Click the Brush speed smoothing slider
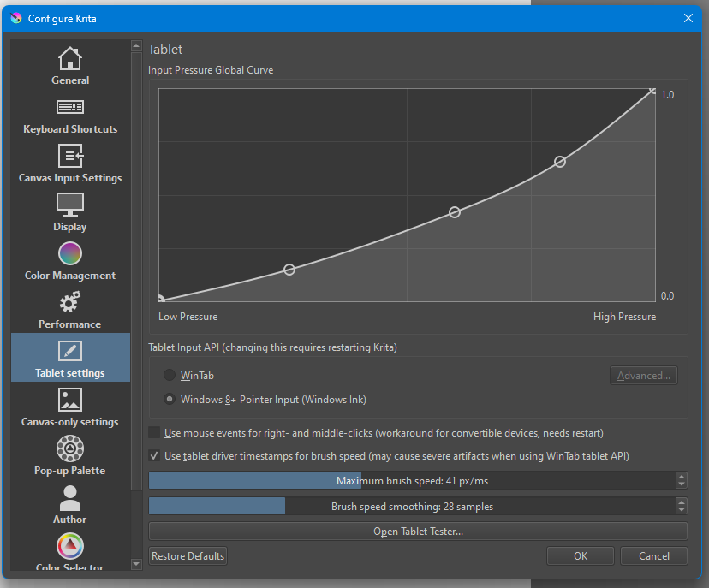This screenshot has width=709, height=588. point(413,506)
